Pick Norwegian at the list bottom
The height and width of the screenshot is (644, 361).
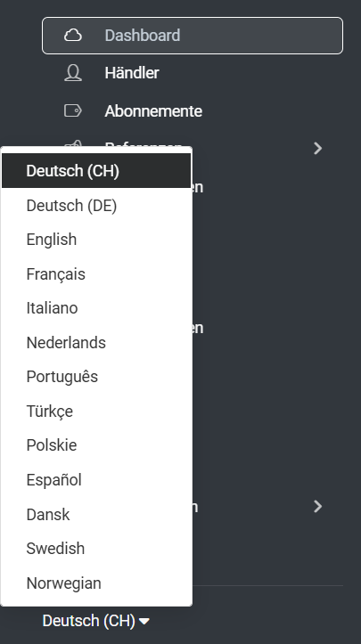[x=96, y=583]
